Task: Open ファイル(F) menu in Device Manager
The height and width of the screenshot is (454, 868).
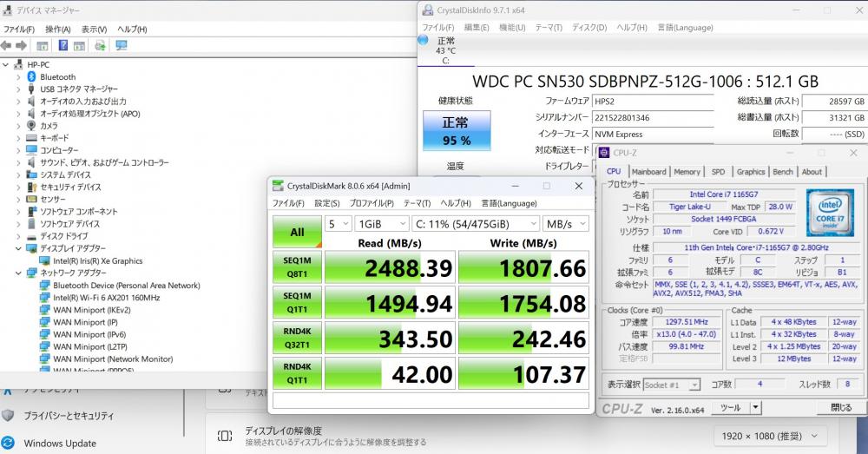Action: click(x=19, y=29)
